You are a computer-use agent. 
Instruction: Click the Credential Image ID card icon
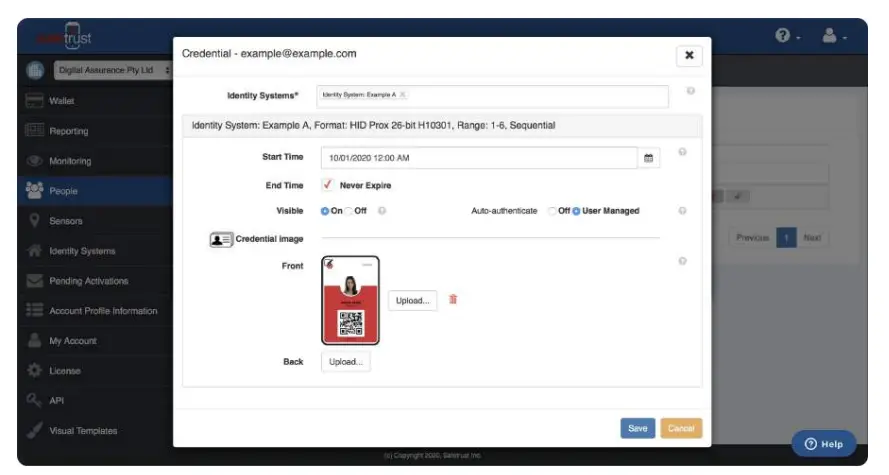pos(221,240)
